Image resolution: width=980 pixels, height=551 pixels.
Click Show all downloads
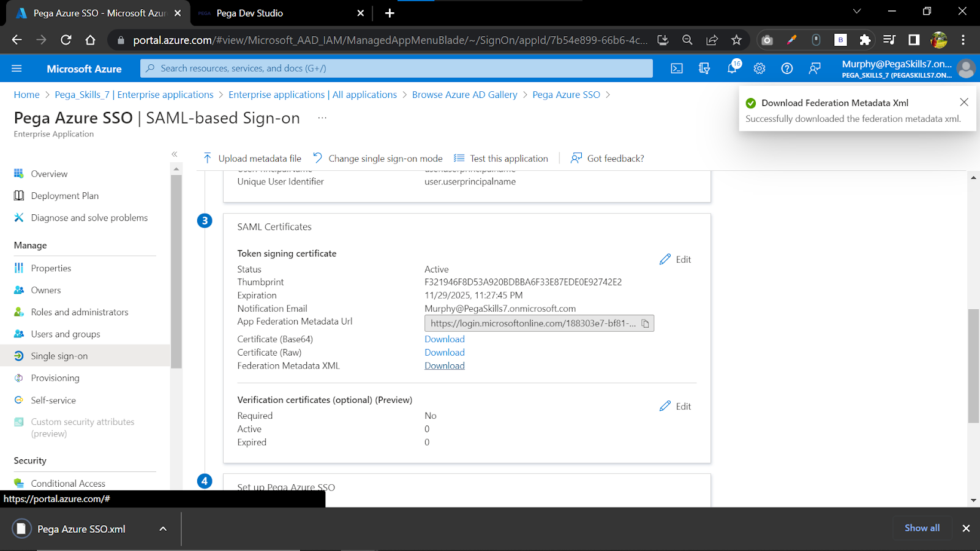tap(922, 528)
